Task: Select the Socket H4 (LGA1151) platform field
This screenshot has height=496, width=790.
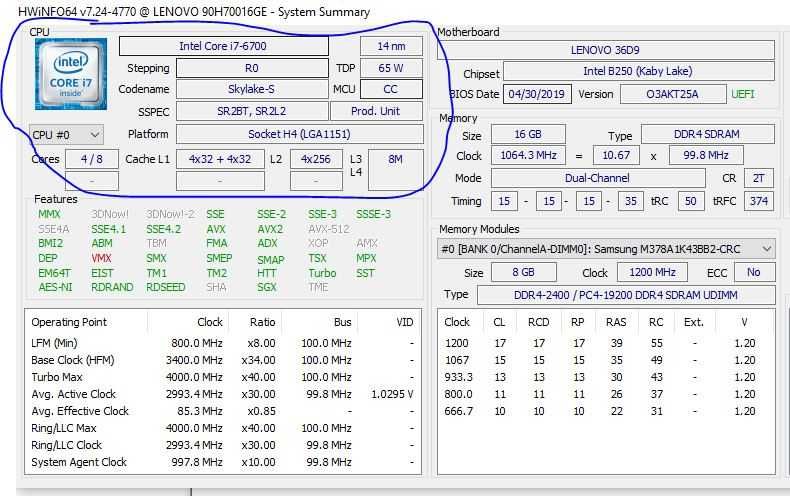Action: (x=299, y=134)
